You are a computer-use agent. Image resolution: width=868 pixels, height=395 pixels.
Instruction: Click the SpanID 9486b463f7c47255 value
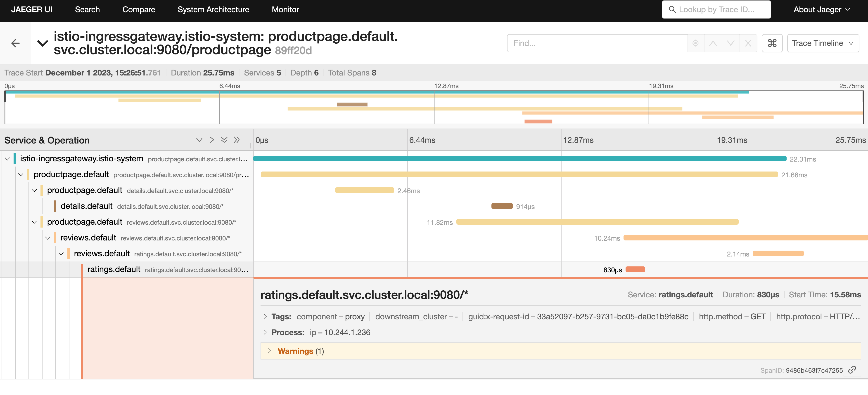[x=814, y=370]
